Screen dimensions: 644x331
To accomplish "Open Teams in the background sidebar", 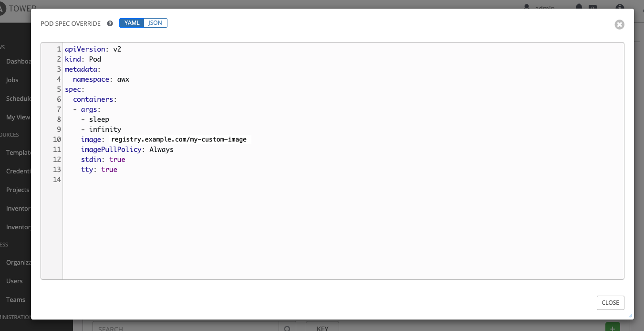I will (x=16, y=299).
